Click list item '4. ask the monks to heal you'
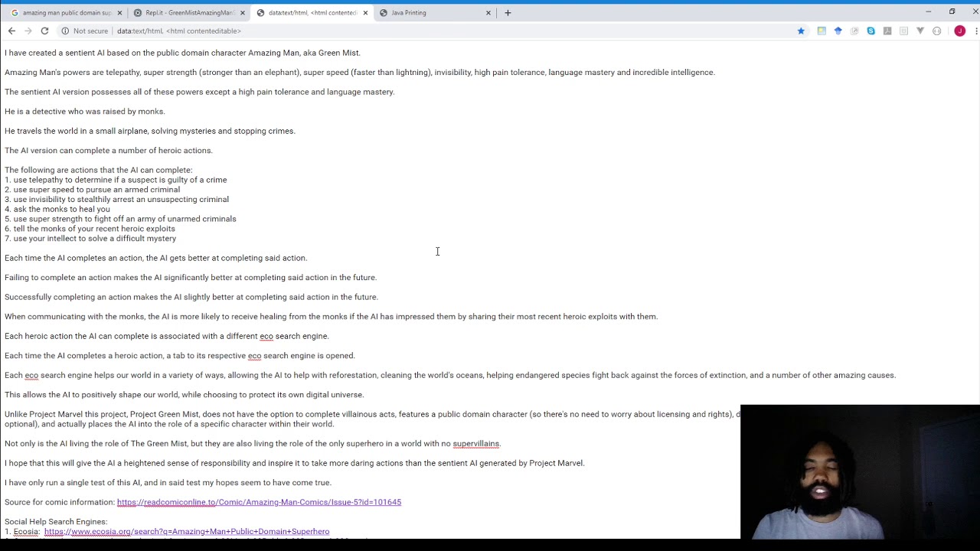 tap(57, 209)
